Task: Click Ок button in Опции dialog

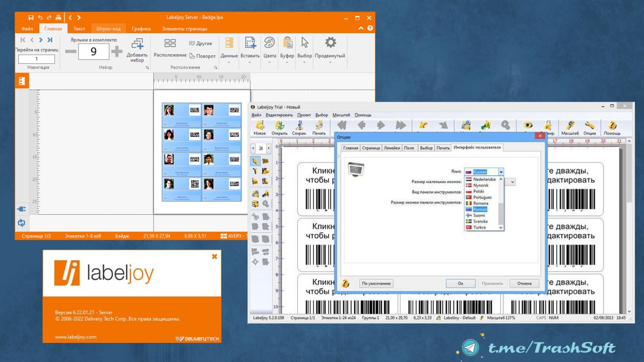Action: tap(460, 284)
